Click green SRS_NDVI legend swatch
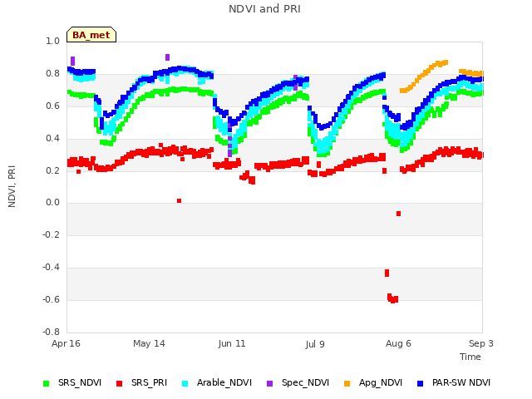532x399 pixels. (47, 383)
